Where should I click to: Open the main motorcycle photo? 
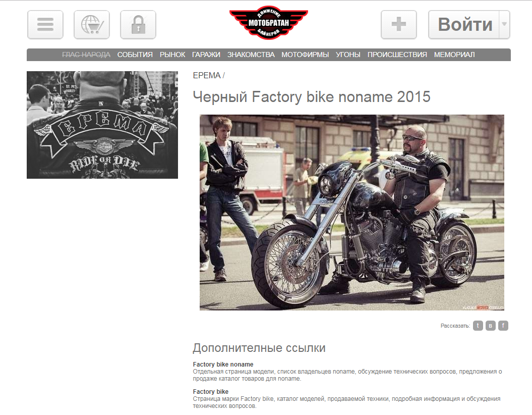[x=352, y=212]
